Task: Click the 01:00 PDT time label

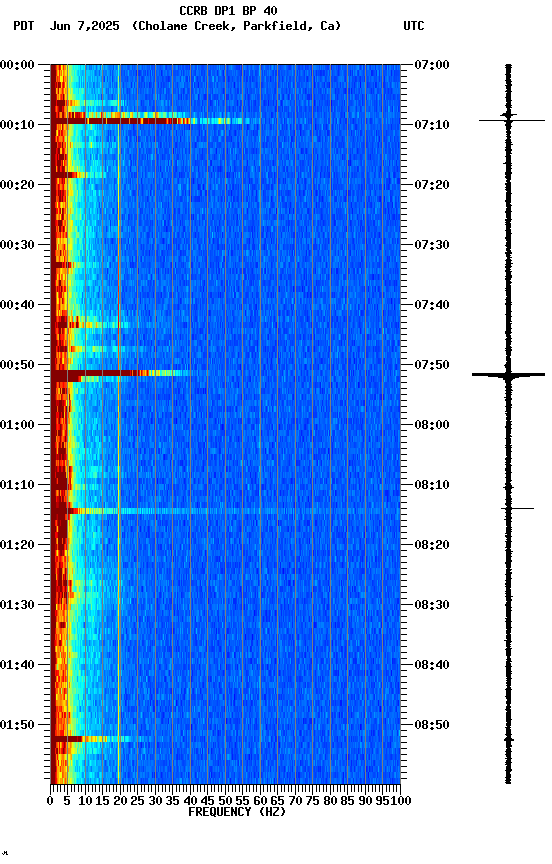Action: pyautogui.click(x=17, y=425)
